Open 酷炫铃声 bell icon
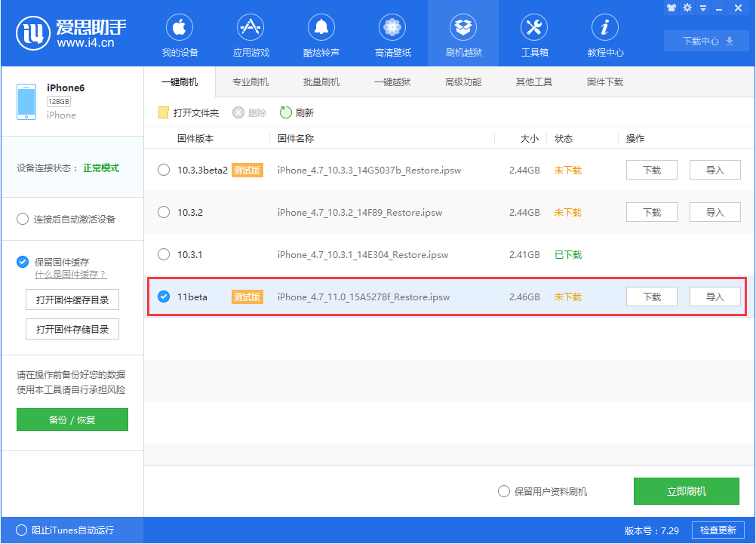This screenshot has width=756, height=544. [x=321, y=27]
